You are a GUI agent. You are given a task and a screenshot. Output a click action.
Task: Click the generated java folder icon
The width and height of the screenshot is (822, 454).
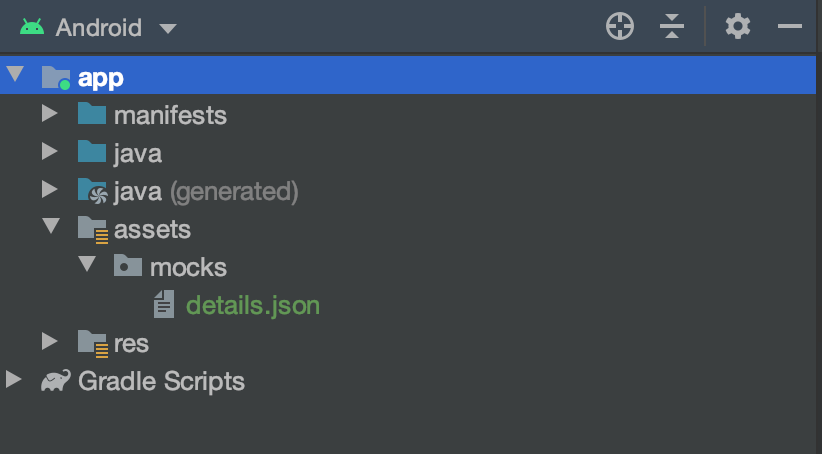pyautogui.click(x=92, y=191)
